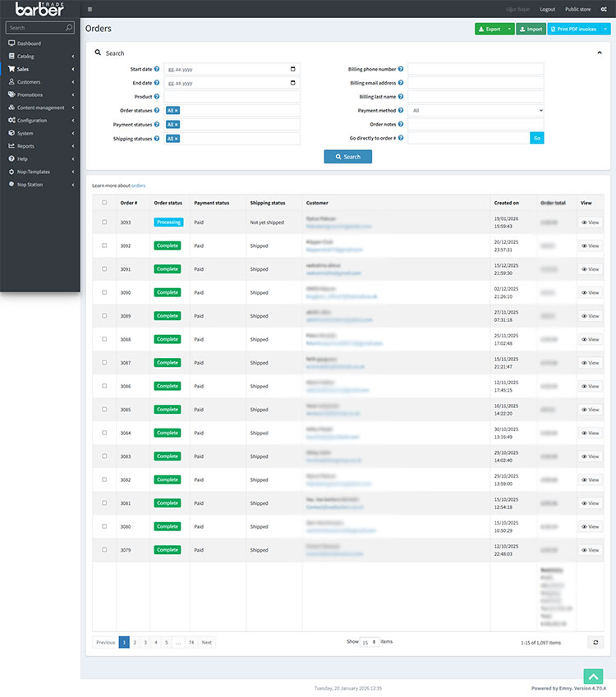Show help tooltip for Order statuses

click(x=157, y=110)
